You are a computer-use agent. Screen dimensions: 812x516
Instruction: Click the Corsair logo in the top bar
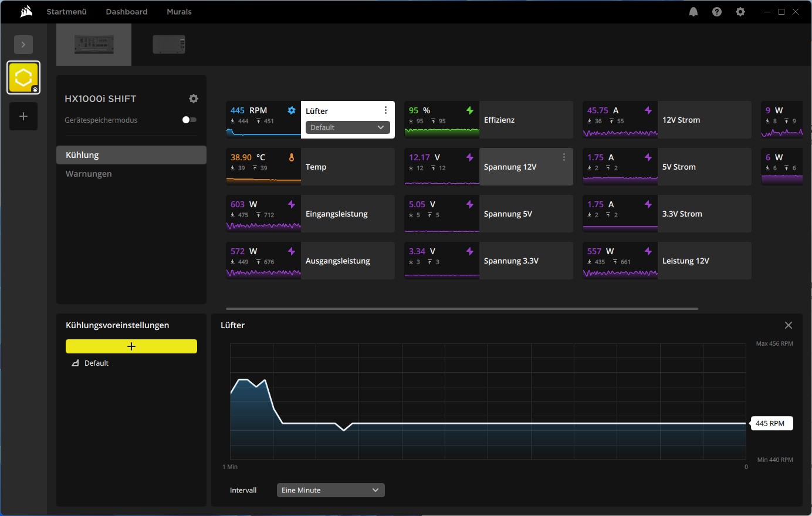click(25, 11)
